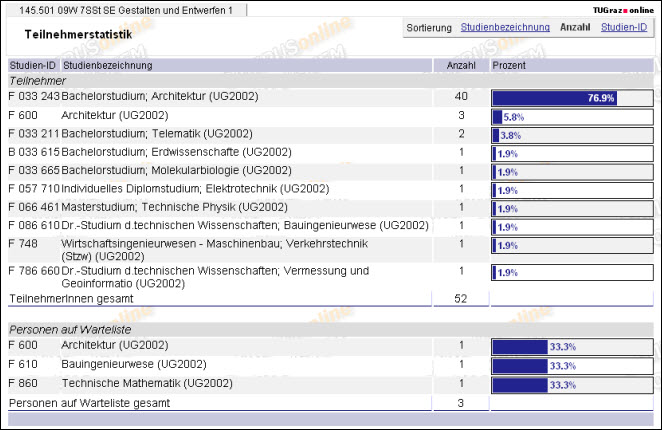Click the Anzahl value 40

pos(461,96)
